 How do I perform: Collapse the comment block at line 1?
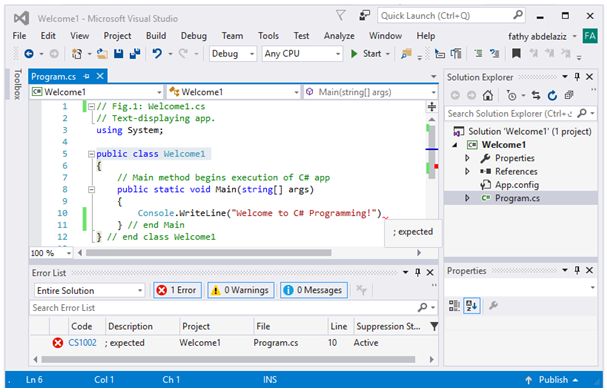coord(91,106)
